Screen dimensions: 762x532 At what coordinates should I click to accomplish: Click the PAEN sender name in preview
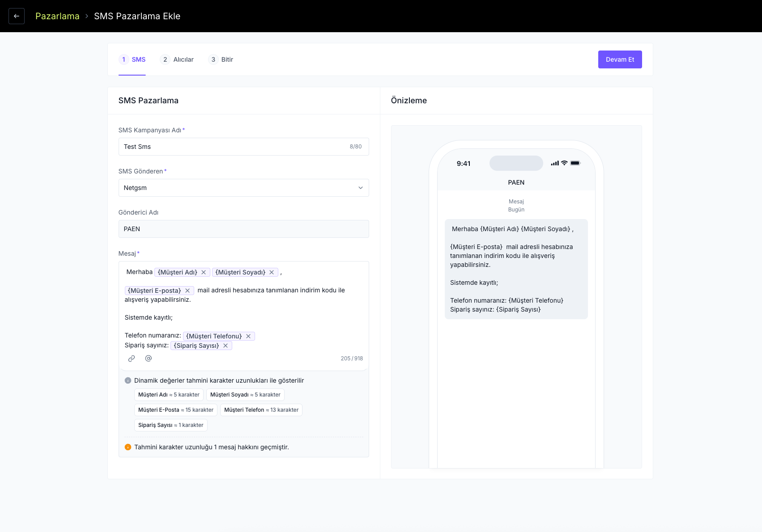click(x=516, y=182)
